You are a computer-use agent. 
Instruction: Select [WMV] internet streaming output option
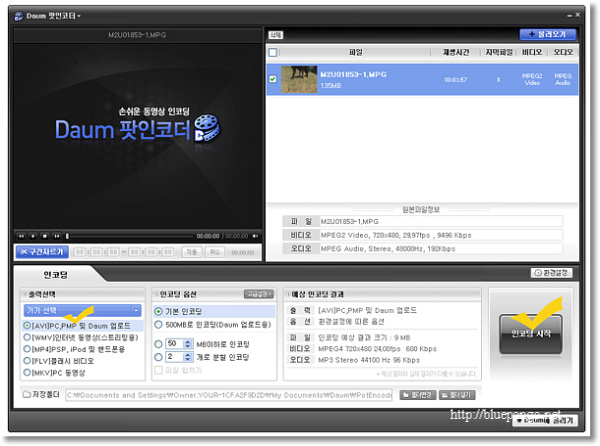point(81,338)
